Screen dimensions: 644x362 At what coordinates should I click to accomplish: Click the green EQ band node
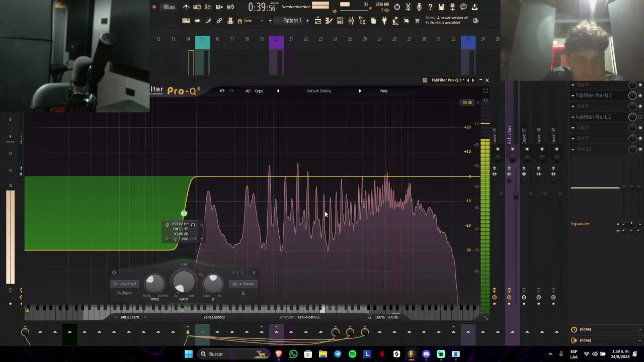pos(184,214)
